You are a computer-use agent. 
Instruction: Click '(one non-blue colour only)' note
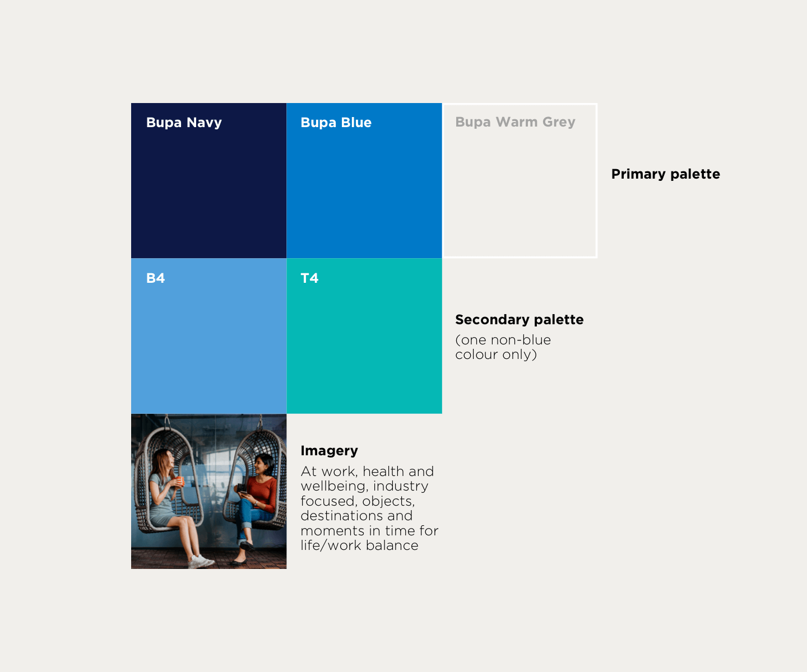tap(503, 347)
